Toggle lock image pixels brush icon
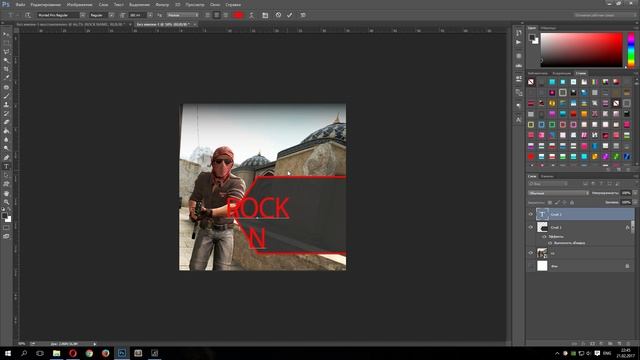Screen dimensions: 640x360 [x=557, y=202]
